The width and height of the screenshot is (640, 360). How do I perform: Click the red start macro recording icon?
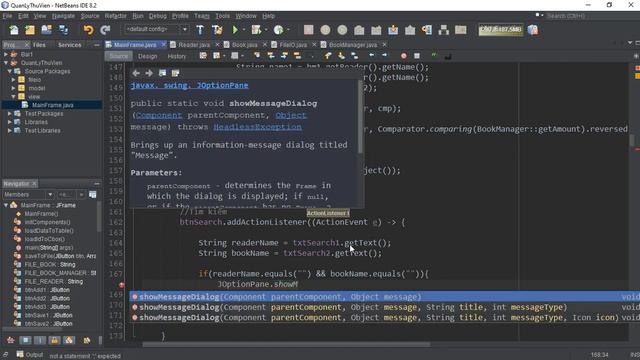[x=403, y=56]
